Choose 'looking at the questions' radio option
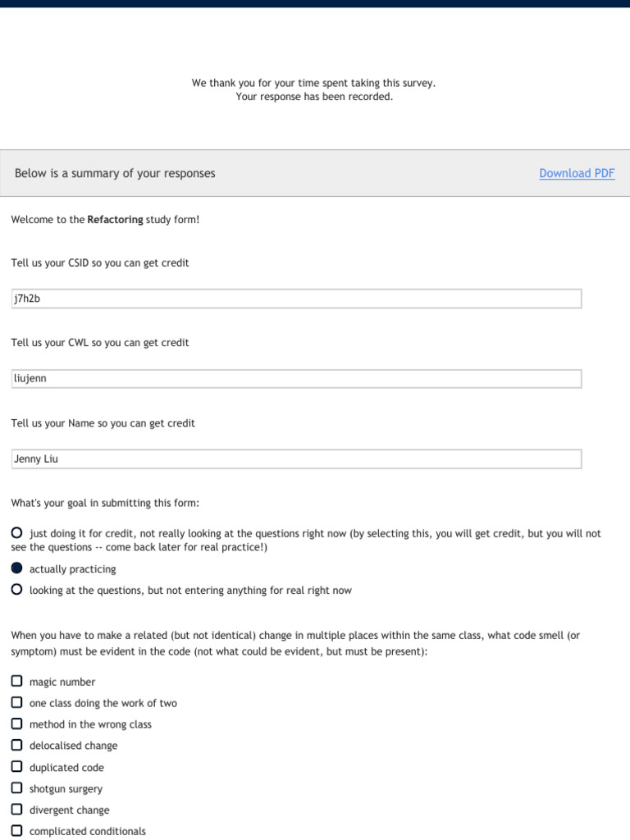This screenshot has width=630, height=840. point(17,590)
